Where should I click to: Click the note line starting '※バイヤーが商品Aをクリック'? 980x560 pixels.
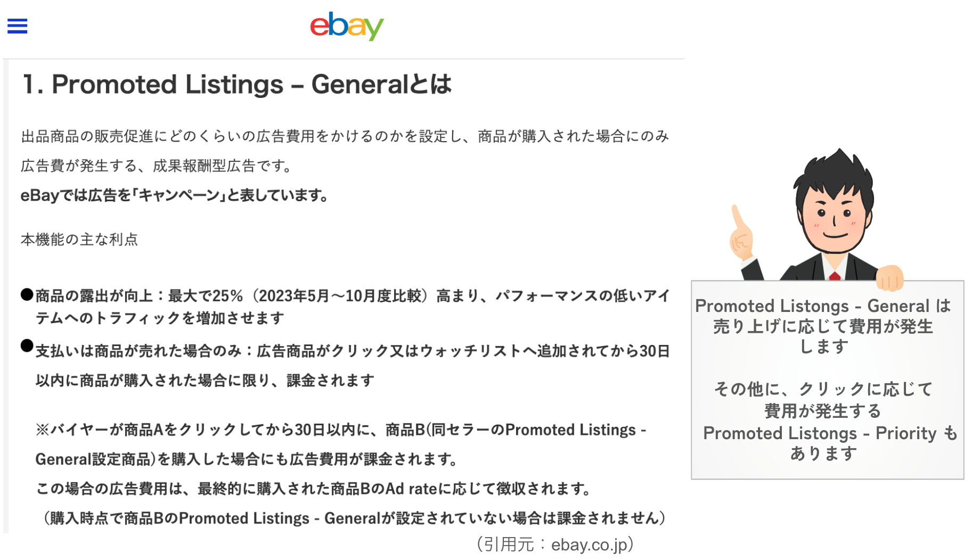(x=341, y=430)
